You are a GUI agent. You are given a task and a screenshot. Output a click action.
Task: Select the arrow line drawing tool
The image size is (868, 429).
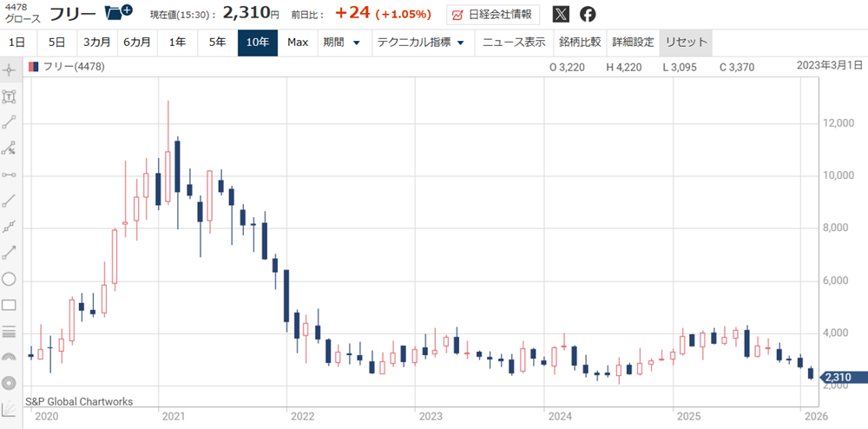10,253
